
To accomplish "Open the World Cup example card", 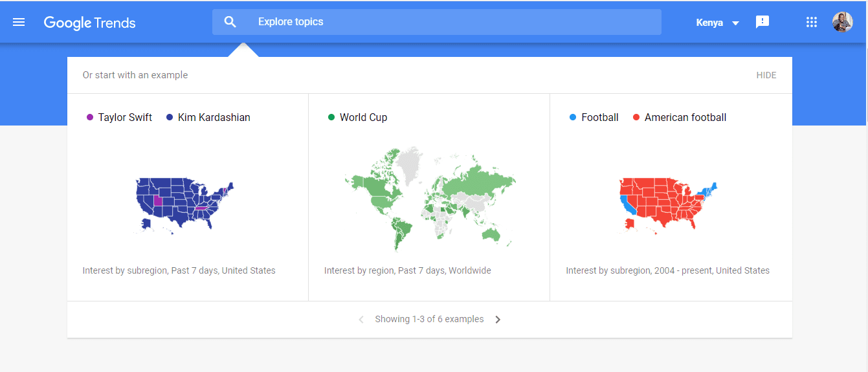I will coord(429,197).
